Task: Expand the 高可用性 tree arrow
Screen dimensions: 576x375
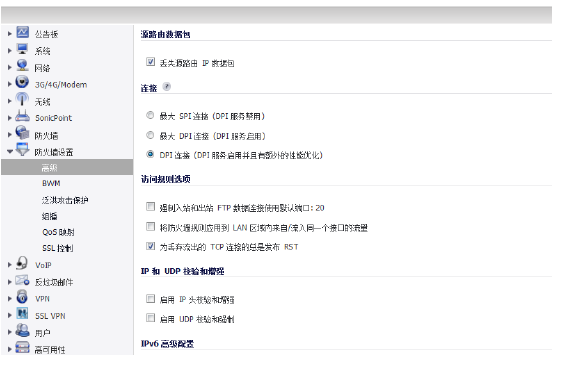Action: pos(10,349)
